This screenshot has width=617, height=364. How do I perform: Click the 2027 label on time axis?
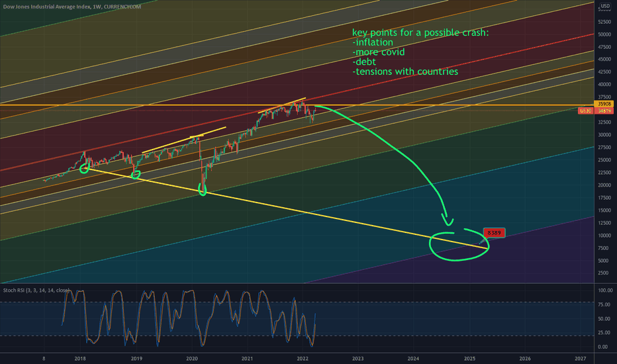tap(580, 359)
